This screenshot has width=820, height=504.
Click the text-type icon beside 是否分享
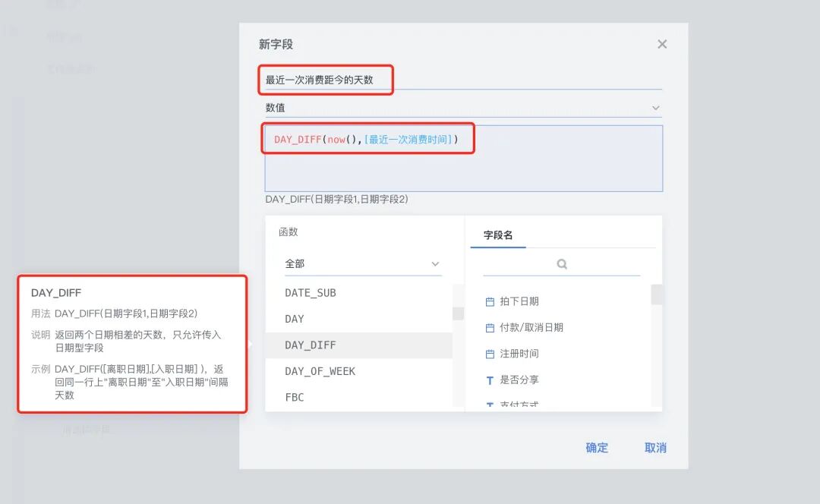[x=490, y=380]
